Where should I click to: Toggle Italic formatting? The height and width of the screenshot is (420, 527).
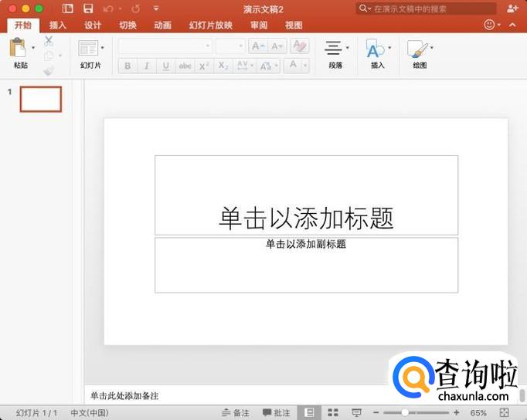(147, 66)
